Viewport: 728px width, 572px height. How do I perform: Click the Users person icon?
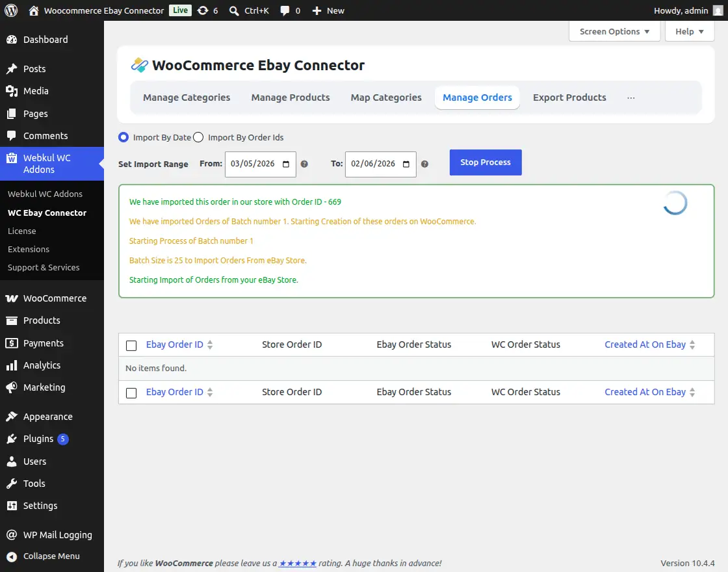[x=12, y=461]
